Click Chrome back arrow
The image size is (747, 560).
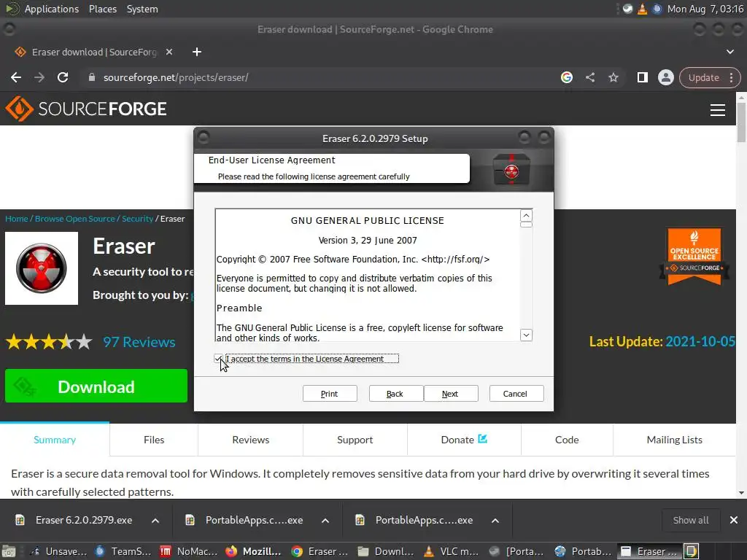[x=16, y=77]
